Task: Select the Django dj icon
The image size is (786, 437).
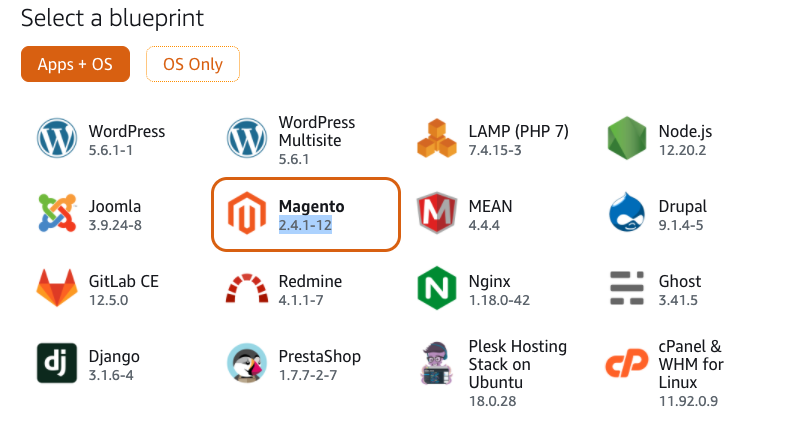Action: [x=57, y=363]
